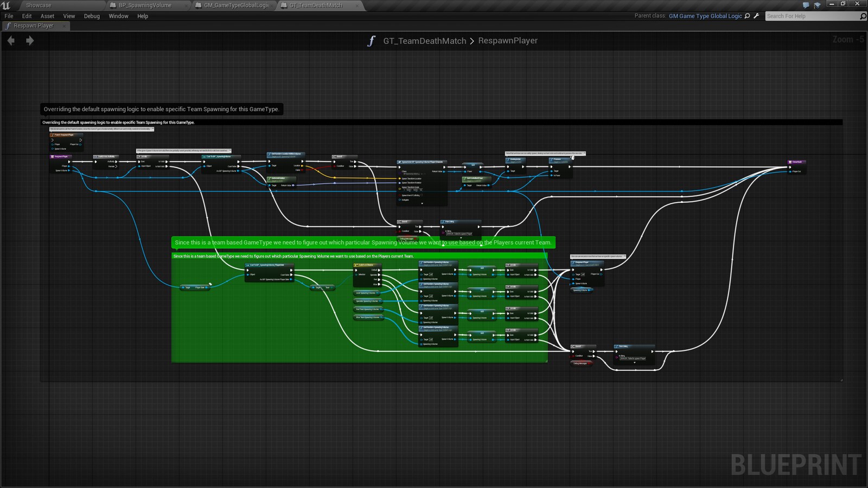This screenshot has height=488, width=868.
Task: Click the magnifying glass in the Search For Help box
Action: click(x=862, y=16)
